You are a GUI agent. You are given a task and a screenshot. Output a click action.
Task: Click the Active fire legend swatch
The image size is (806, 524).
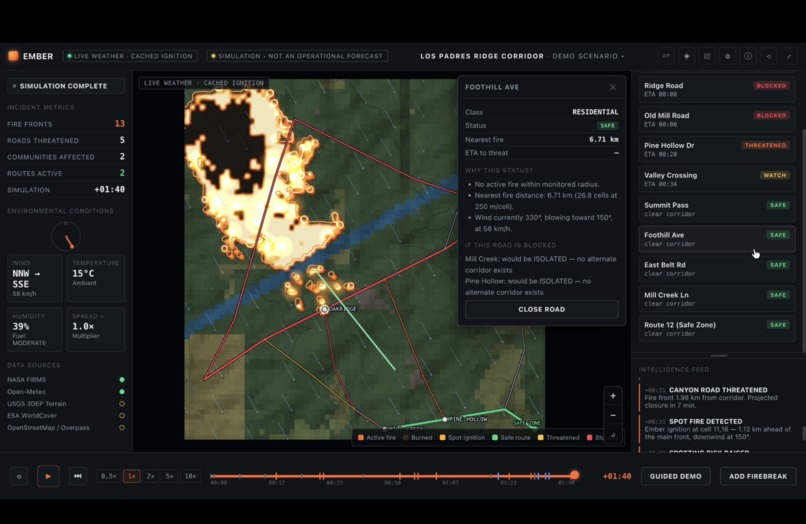pos(361,438)
